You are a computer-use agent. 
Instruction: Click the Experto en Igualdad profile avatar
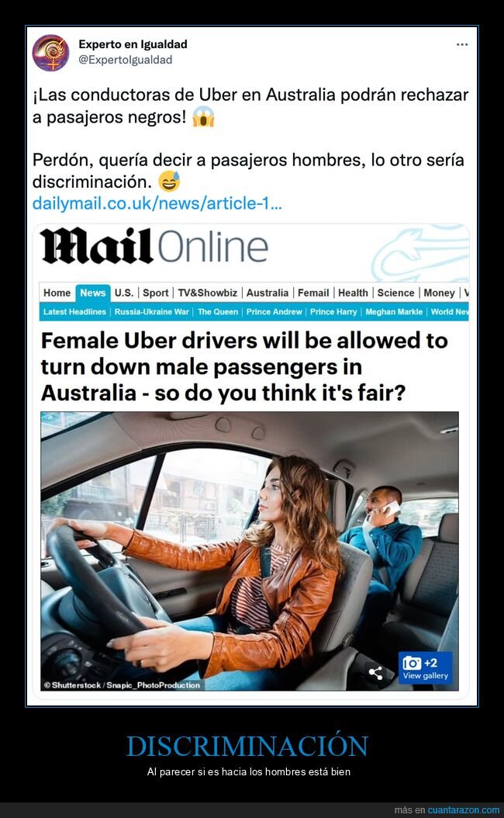click(x=50, y=53)
